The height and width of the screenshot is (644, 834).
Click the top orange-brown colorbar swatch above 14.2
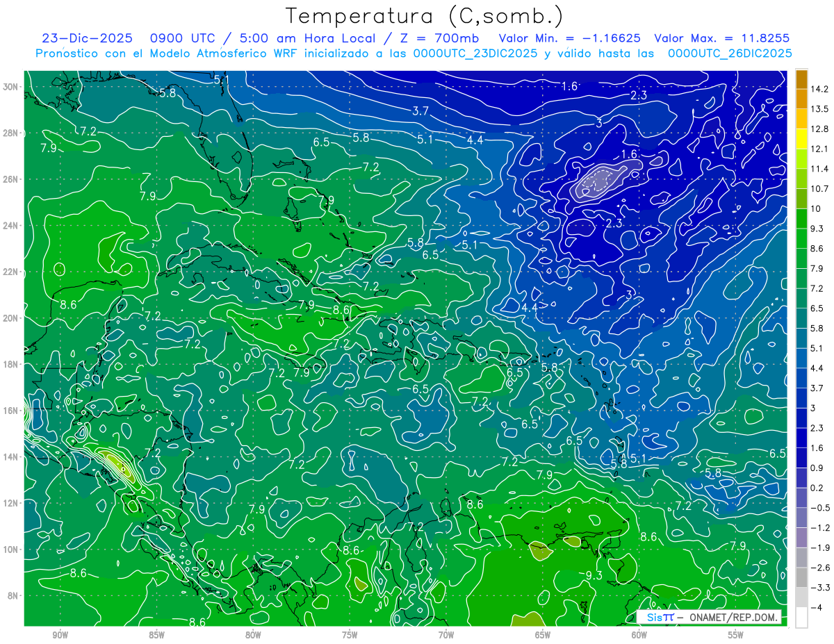[801, 79]
